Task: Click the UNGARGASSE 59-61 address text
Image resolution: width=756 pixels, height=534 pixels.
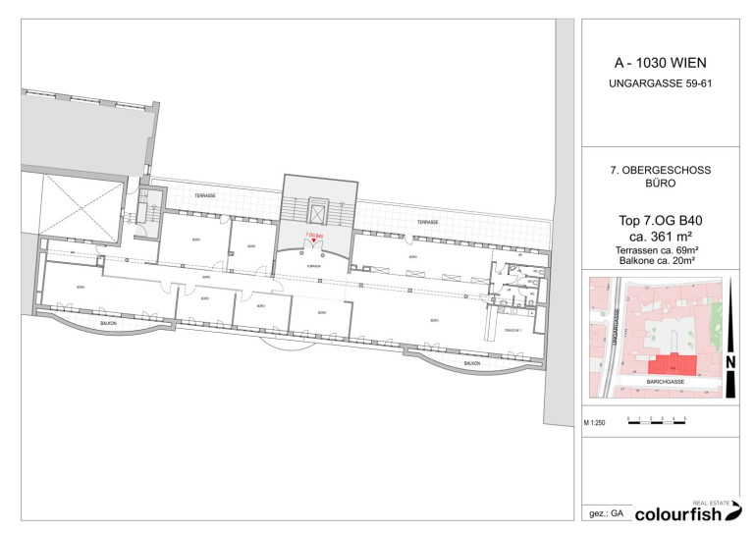Action: tap(660, 83)
